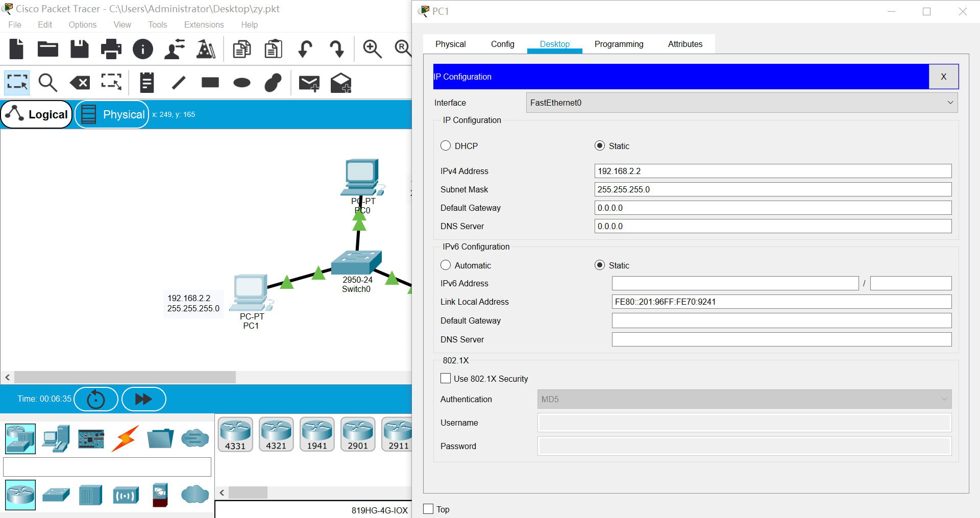Viewport: 980px width, 518px height.
Task: Open the Network Information icon
Action: 143,49
